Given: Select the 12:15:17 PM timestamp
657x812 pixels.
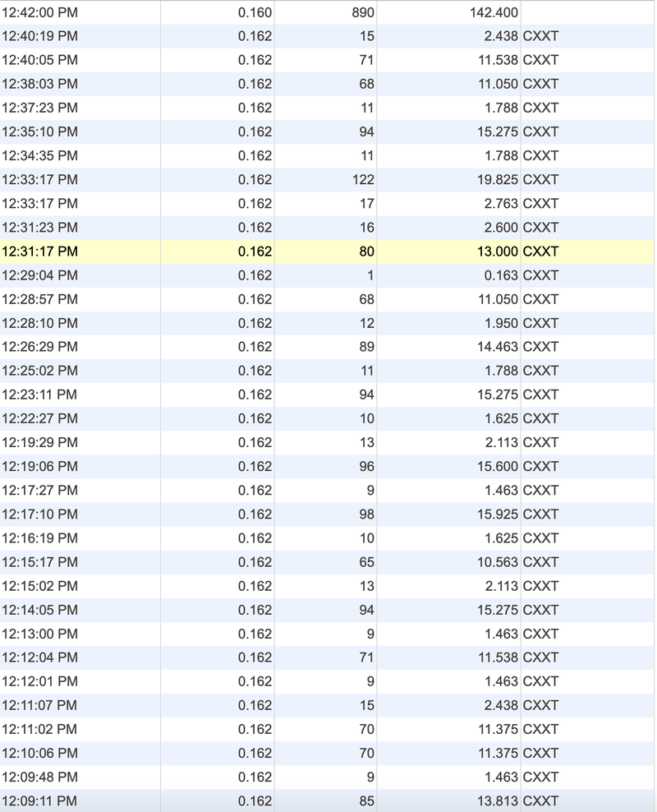Looking at the screenshot, I should click(39, 561).
